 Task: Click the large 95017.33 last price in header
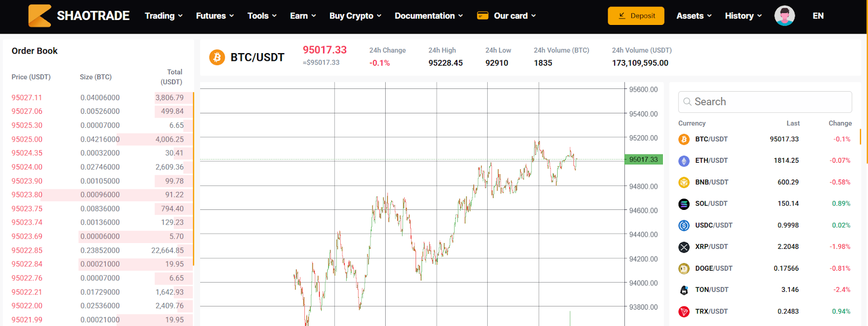click(324, 50)
